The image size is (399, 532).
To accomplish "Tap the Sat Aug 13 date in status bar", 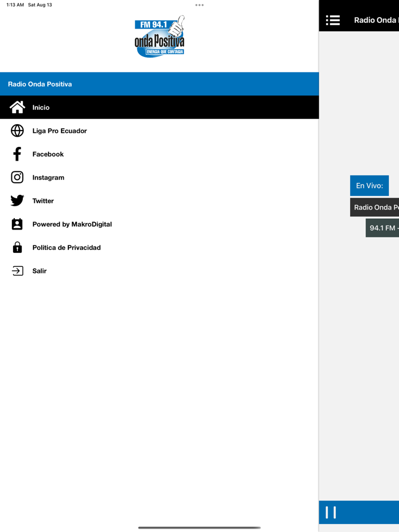I will click(x=40, y=5).
